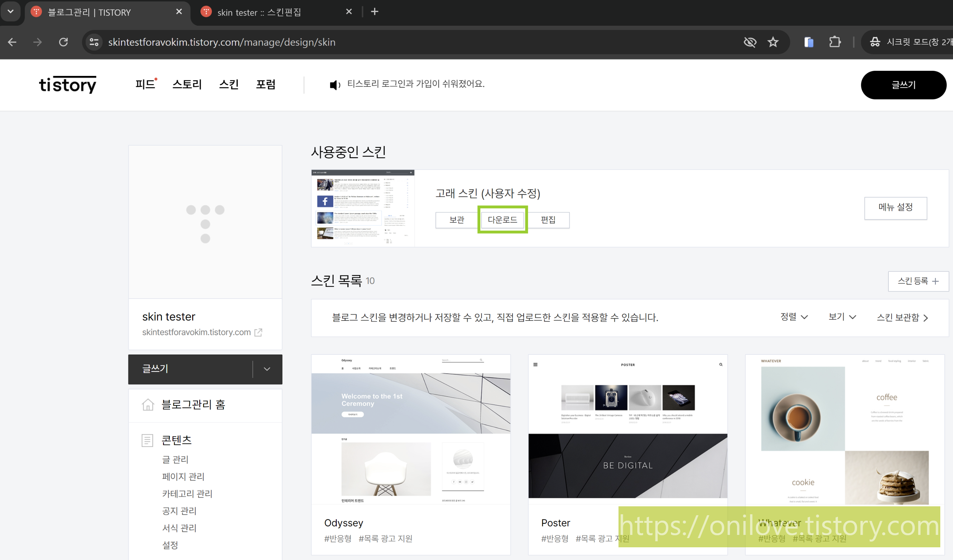Expand the sidebar 글쓰기 dropdown chevron
The height and width of the screenshot is (560, 953).
[x=267, y=369]
